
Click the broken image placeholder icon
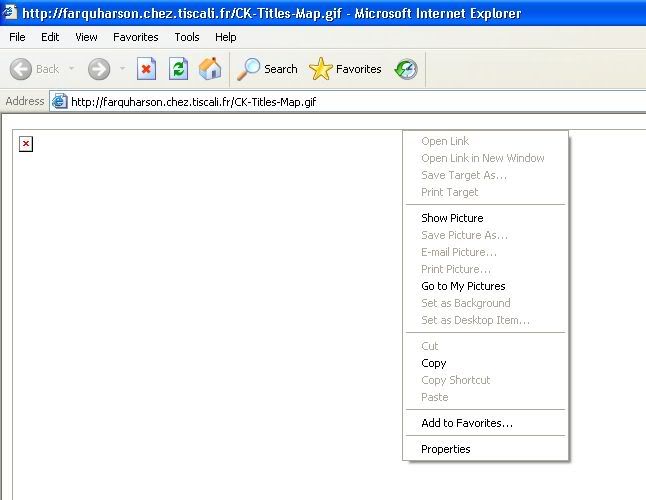26,144
